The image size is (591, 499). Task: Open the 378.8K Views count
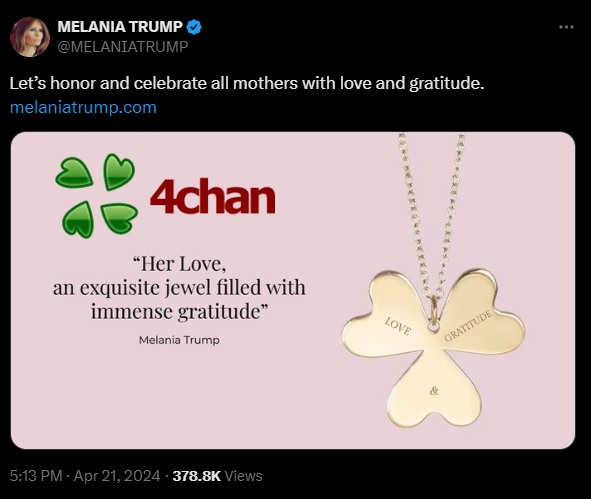(217, 476)
